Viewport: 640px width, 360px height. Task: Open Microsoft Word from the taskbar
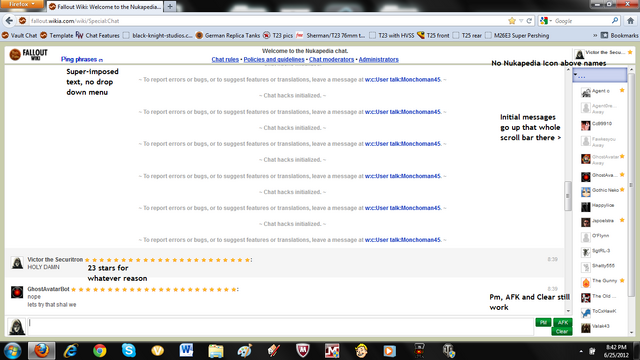pyautogui.click(x=187, y=351)
